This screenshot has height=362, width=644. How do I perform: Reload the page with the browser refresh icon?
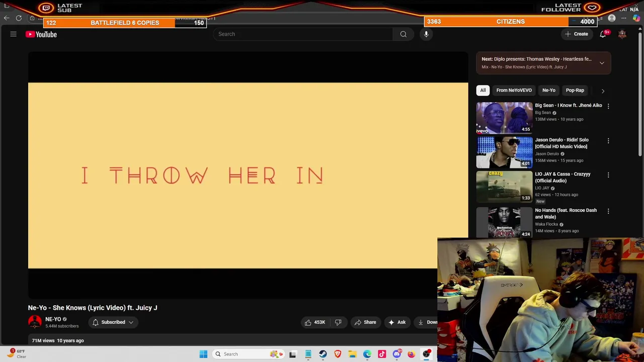coord(19,18)
